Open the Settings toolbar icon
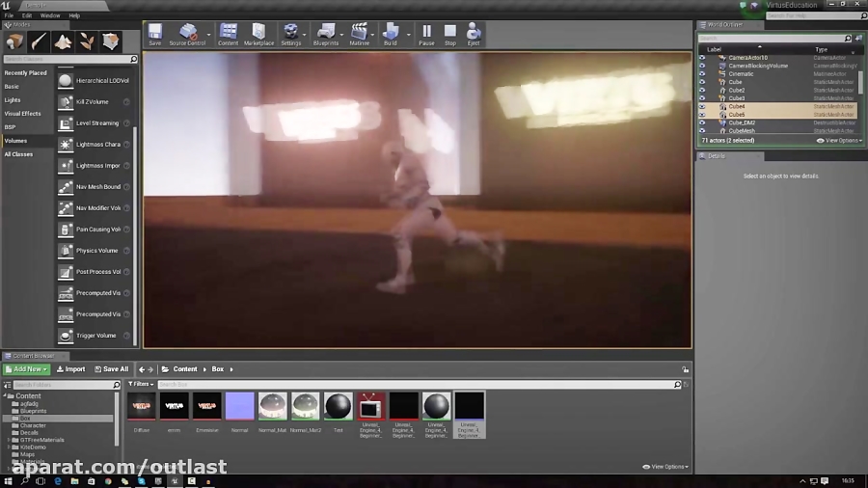 coord(290,35)
